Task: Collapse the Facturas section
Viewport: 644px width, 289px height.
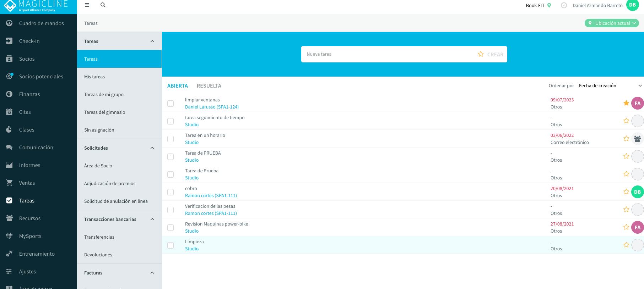Action: 152,273
